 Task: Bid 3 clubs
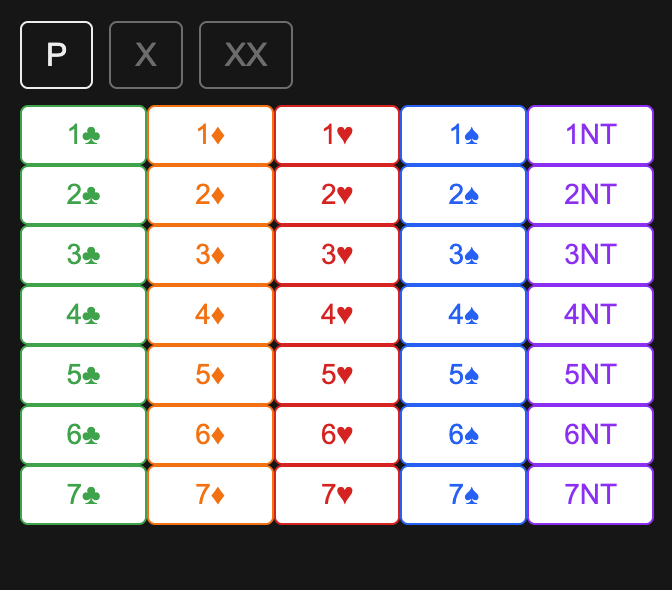point(84,255)
